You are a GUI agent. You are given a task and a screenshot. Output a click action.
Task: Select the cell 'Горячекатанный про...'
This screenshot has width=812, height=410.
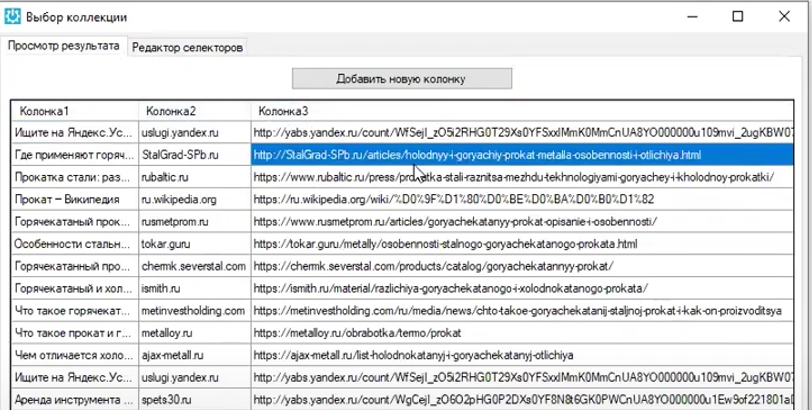(x=75, y=266)
